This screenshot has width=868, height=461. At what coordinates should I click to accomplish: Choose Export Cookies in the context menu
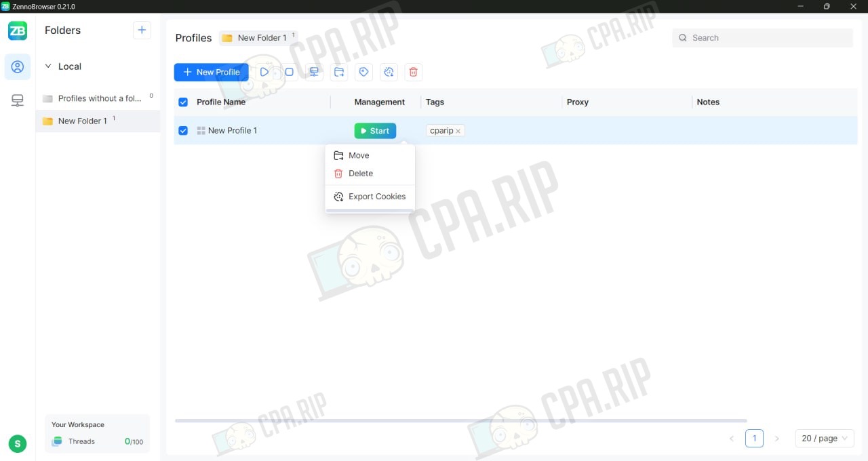(x=370, y=197)
